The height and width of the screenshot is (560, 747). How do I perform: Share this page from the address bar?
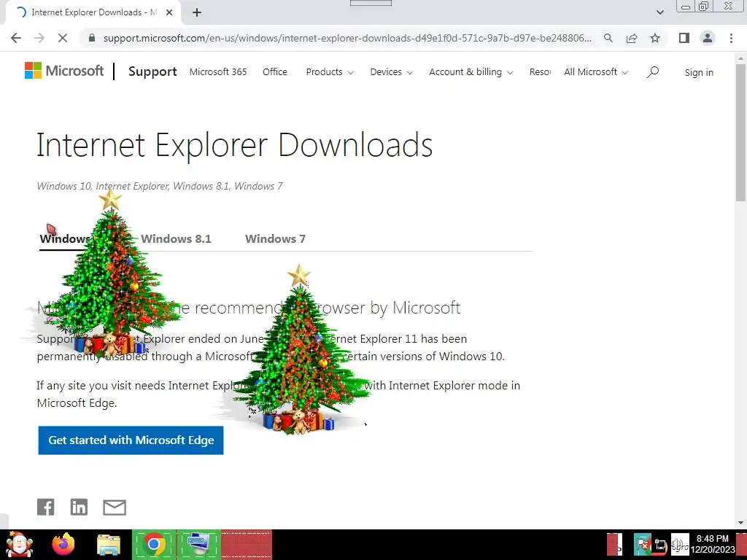[632, 38]
